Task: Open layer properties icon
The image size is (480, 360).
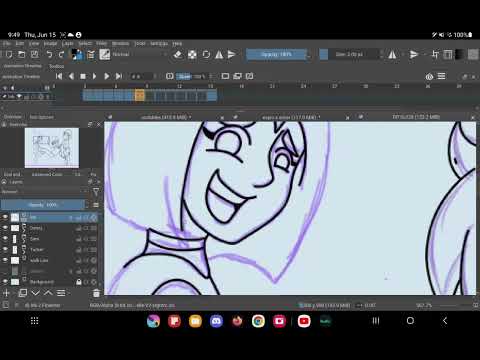Action: (61, 293)
